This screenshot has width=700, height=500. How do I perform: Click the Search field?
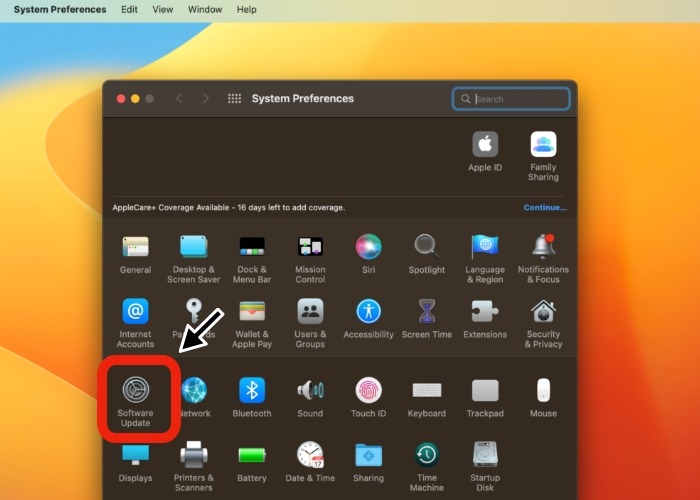511,99
